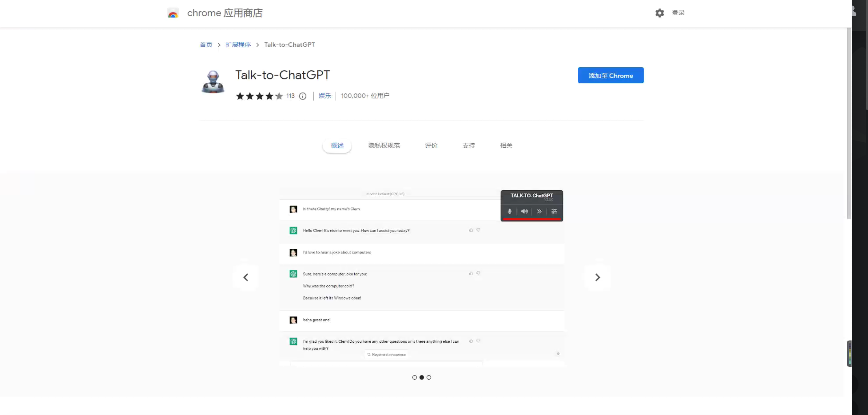Open the 评价 tab
This screenshot has height=415, width=868.
click(x=431, y=146)
